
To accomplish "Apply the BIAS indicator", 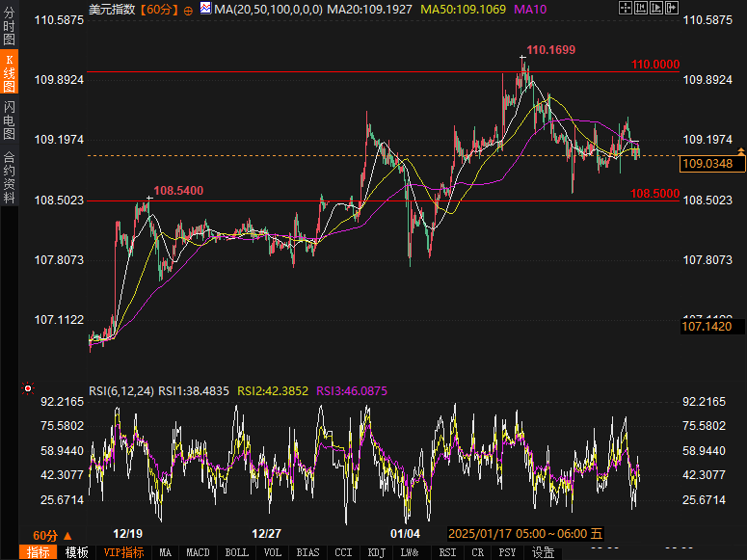I will pos(307,552).
